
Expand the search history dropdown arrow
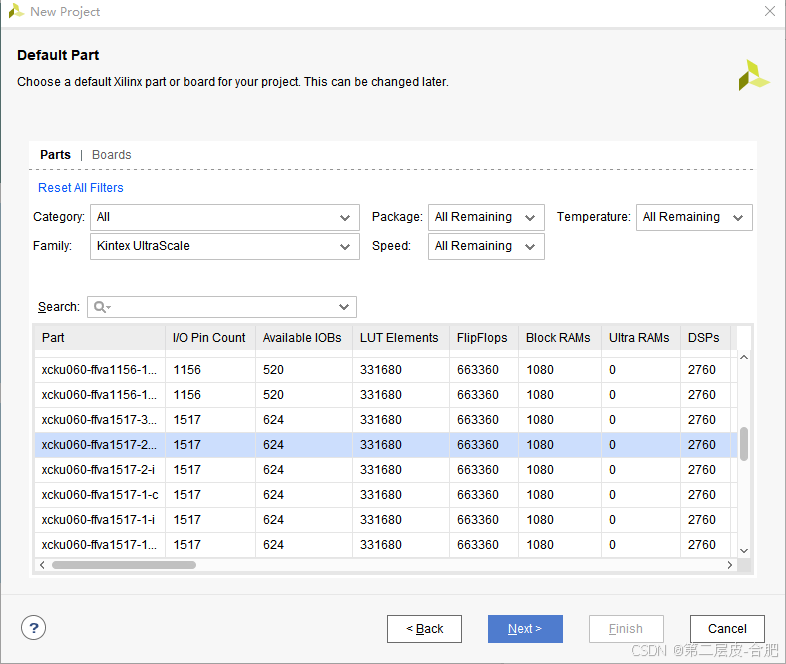[344, 307]
